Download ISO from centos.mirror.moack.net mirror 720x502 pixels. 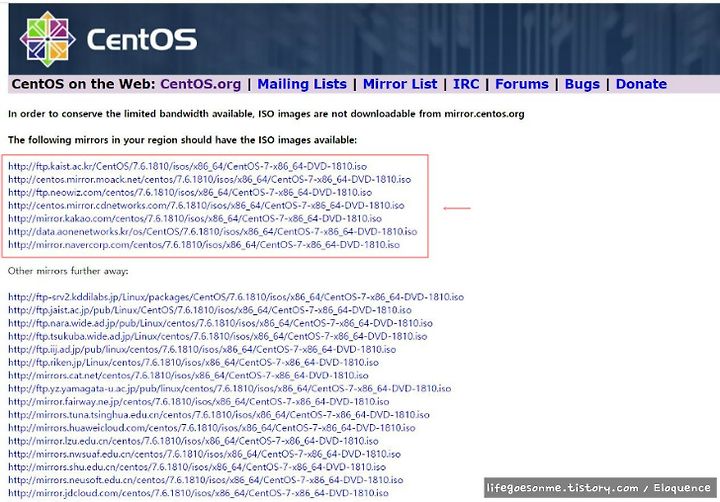pyautogui.click(x=209, y=179)
